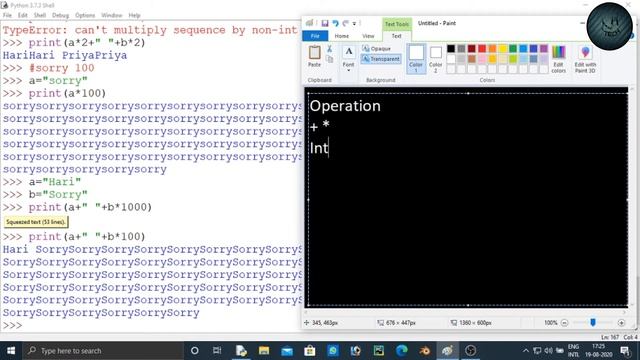Click the Paint horizontal scrollbar

[466, 312]
